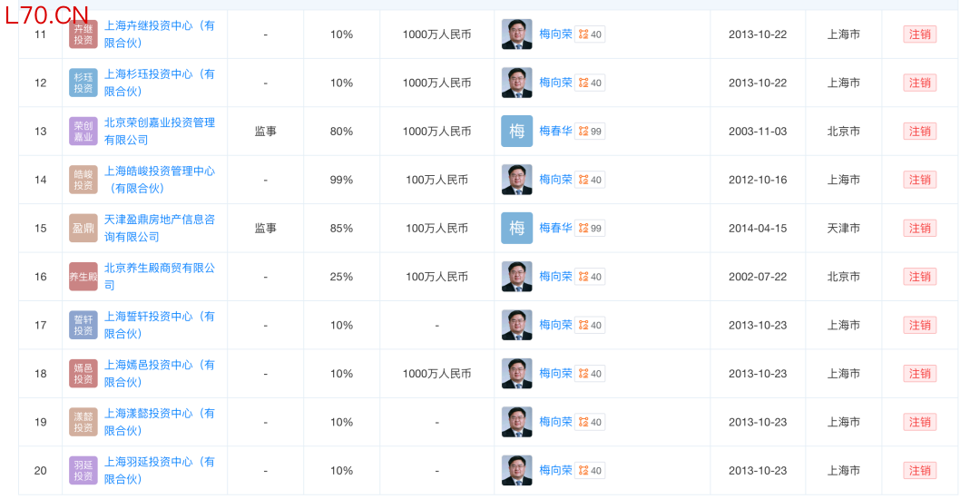Click the 羽延投资 purple logo icon
Image resolution: width=980 pixels, height=499 pixels.
coord(83,470)
